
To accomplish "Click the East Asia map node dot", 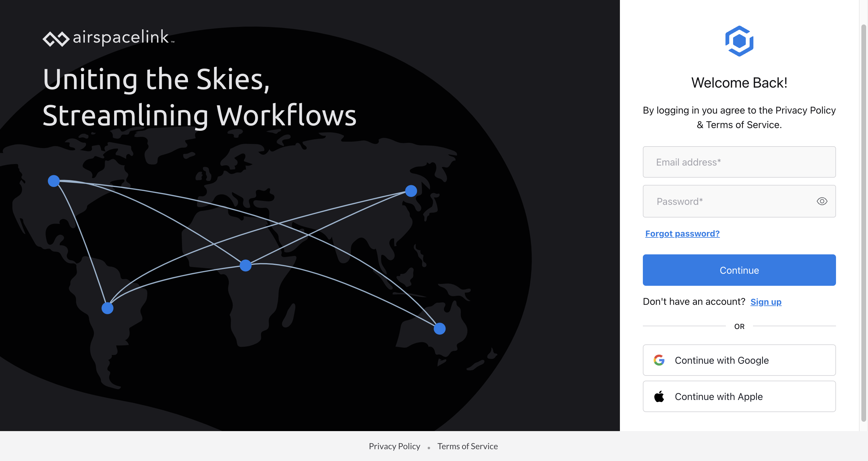I will (x=411, y=191).
